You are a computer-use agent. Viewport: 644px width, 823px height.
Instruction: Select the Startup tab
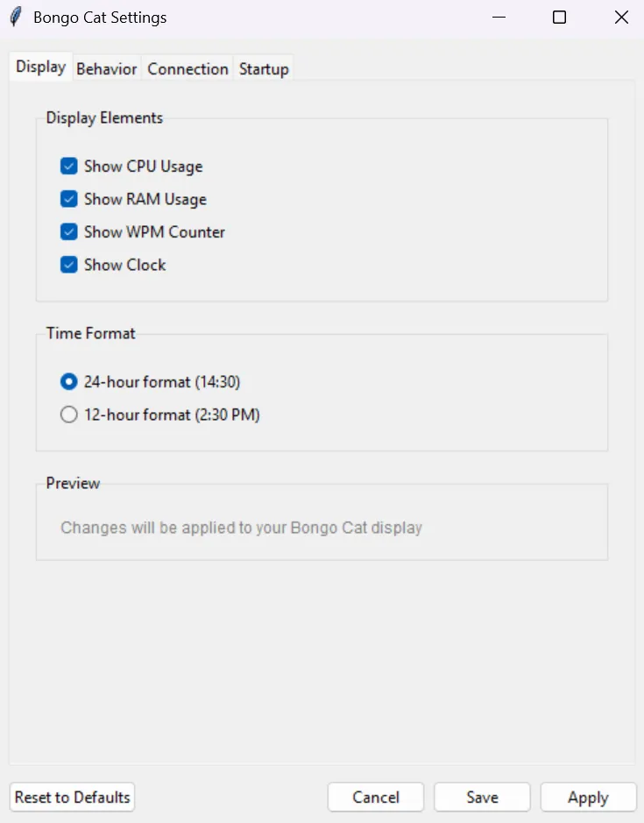[264, 69]
